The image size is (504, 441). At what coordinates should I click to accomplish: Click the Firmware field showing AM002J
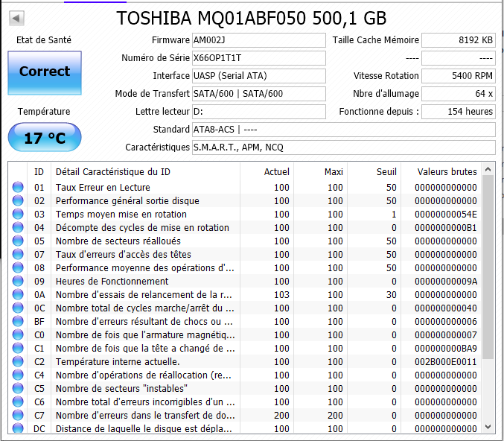tap(258, 40)
